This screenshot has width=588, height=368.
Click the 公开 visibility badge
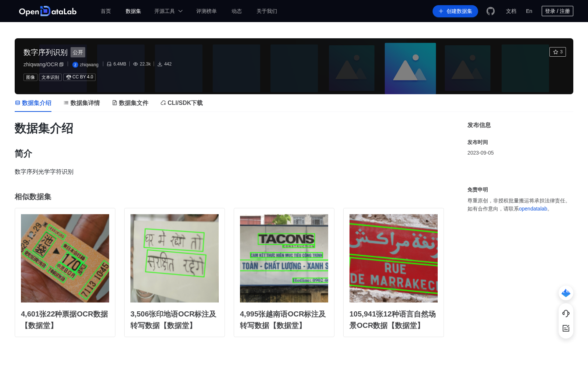(x=78, y=52)
